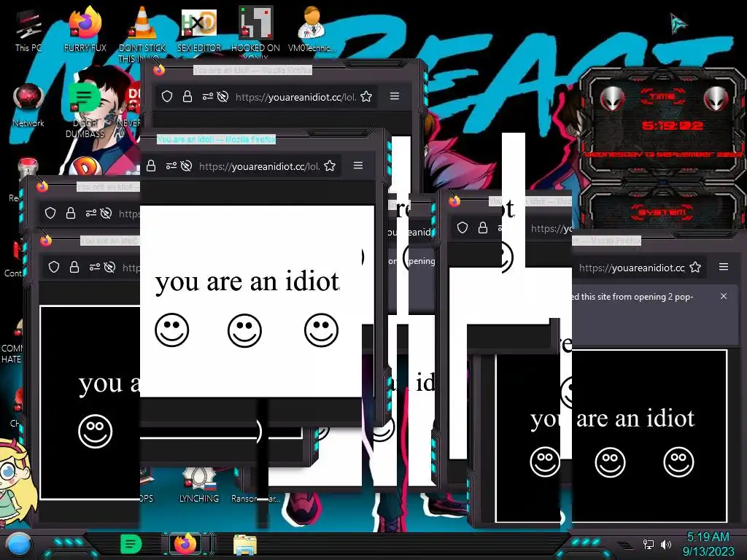Viewport: 747px width, 560px height.
Task: Click the padlock in the white-page Firefox window
Action: (x=151, y=166)
